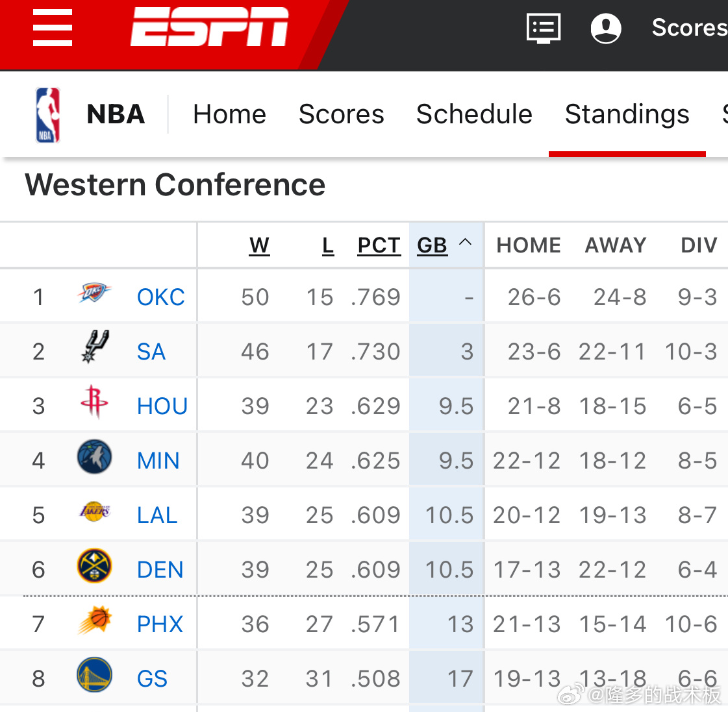Go to the NBA Home tab
This screenshot has width=728, height=712.
point(229,114)
